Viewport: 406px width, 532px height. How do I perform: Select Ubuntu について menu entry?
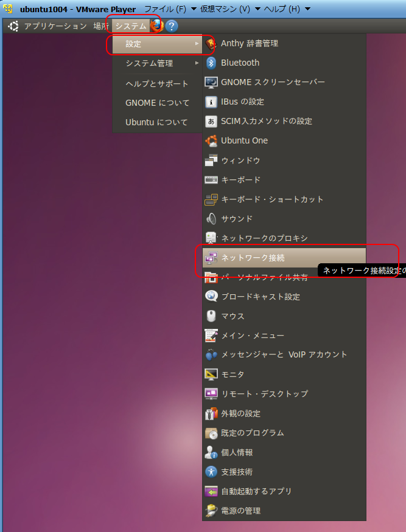(x=157, y=122)
